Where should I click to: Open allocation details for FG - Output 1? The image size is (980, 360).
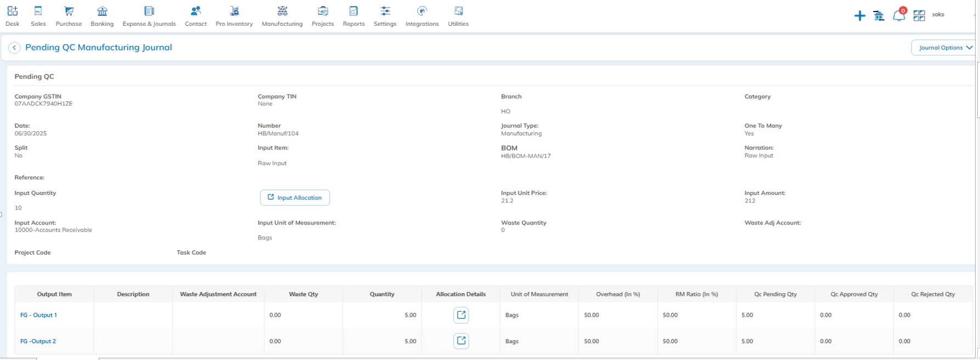click(461, 315)
